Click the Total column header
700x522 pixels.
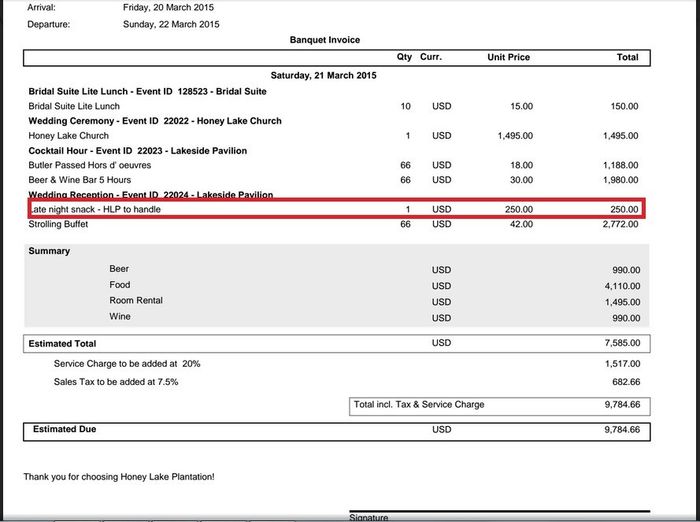click(x=627, y=58)
